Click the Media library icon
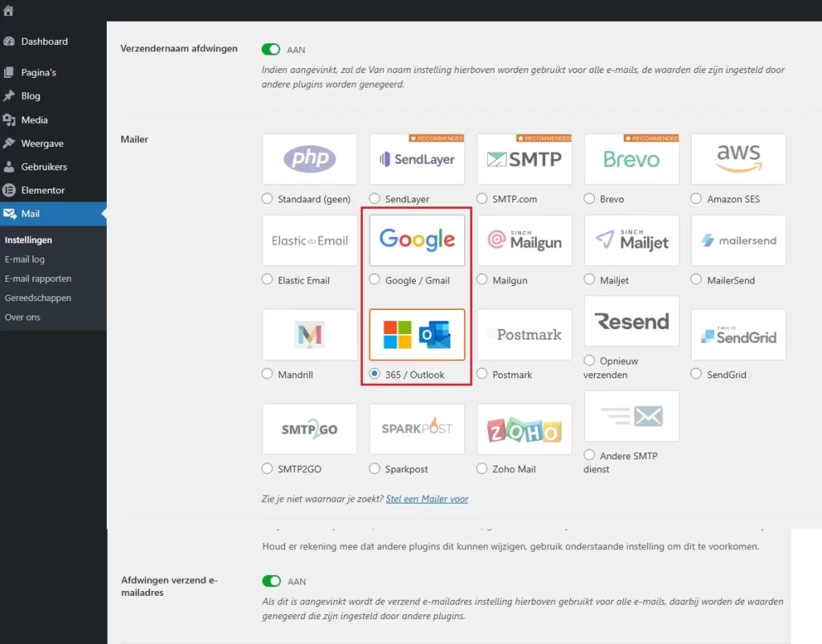The height and width of the screenshot is (644, 822). tap(9, 120)
